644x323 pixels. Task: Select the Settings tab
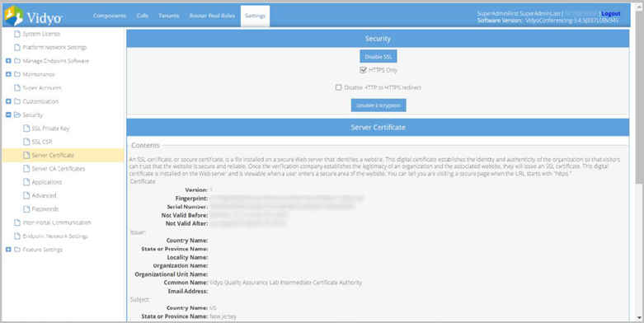point(255,16)
